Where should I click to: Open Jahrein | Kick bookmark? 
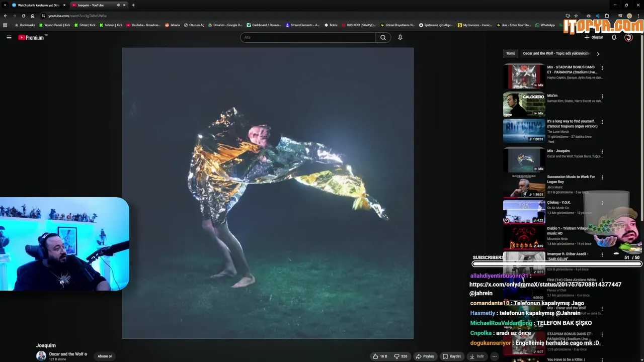tap(111, 25)
